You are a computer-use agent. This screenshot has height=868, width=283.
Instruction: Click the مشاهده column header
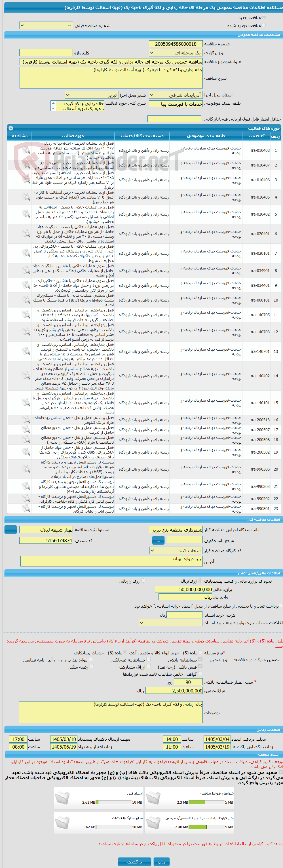pos(20,136)
